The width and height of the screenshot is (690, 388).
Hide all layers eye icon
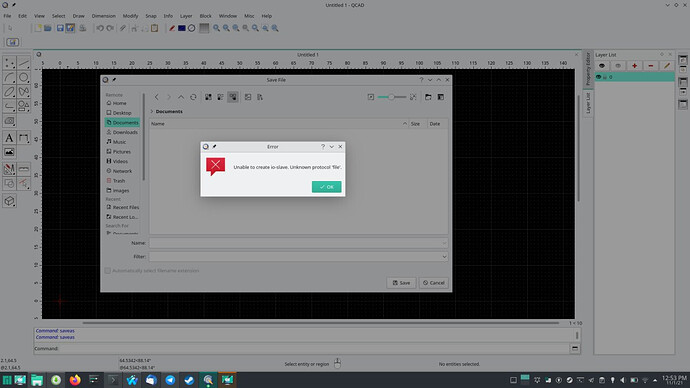click(618, 66)
